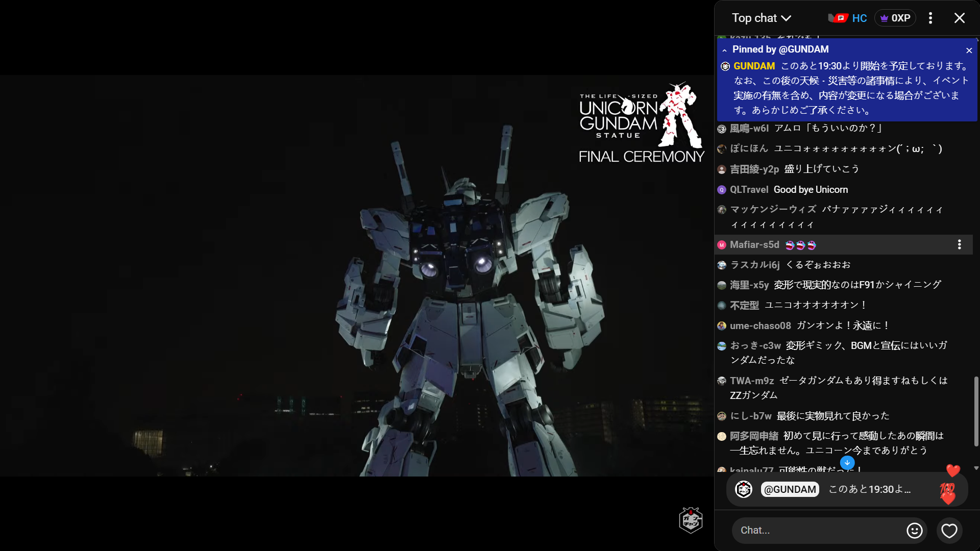Open the 0XP crown badge

895,18
